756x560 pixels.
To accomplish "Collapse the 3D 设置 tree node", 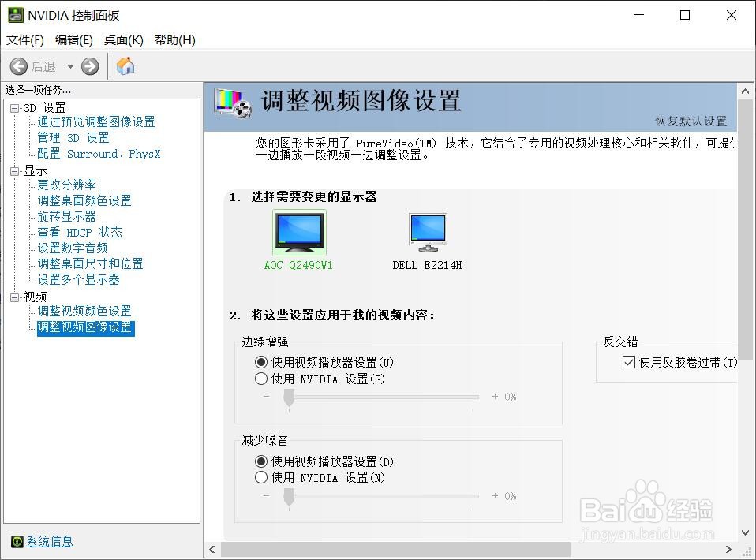I will click(15, 108).
